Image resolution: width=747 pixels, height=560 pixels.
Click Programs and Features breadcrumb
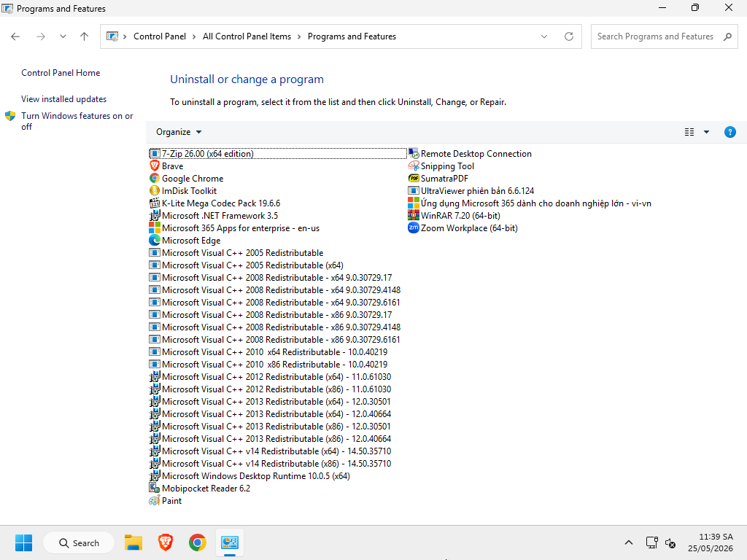[x=352, y=36]
